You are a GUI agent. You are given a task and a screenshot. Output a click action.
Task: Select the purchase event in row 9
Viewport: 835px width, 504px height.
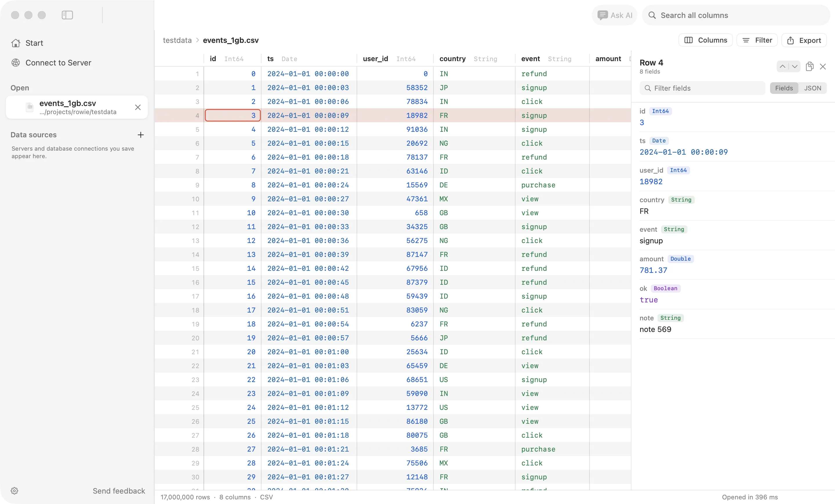click(x=552, y=185)
